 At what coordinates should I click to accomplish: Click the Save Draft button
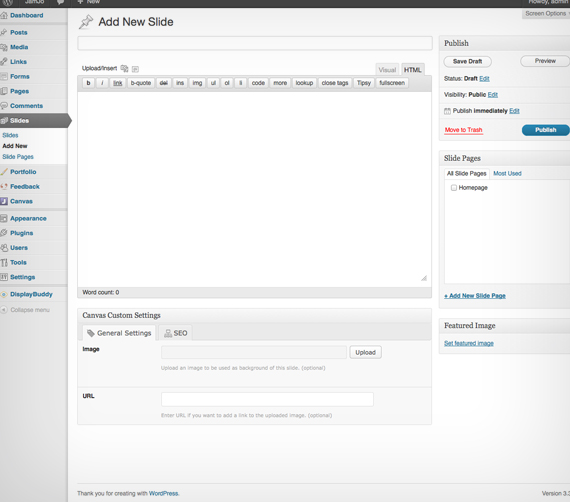(467, 61)
